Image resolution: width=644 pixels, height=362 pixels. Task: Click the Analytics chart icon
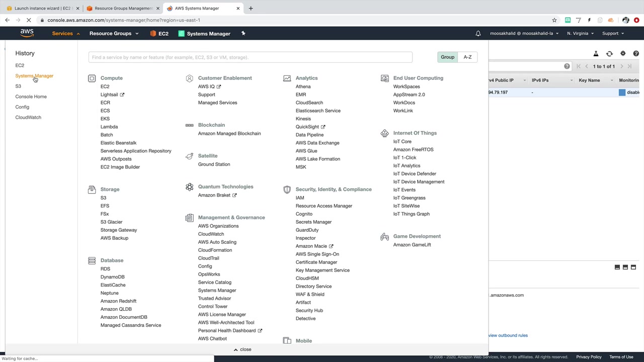(x=287, y=78)
